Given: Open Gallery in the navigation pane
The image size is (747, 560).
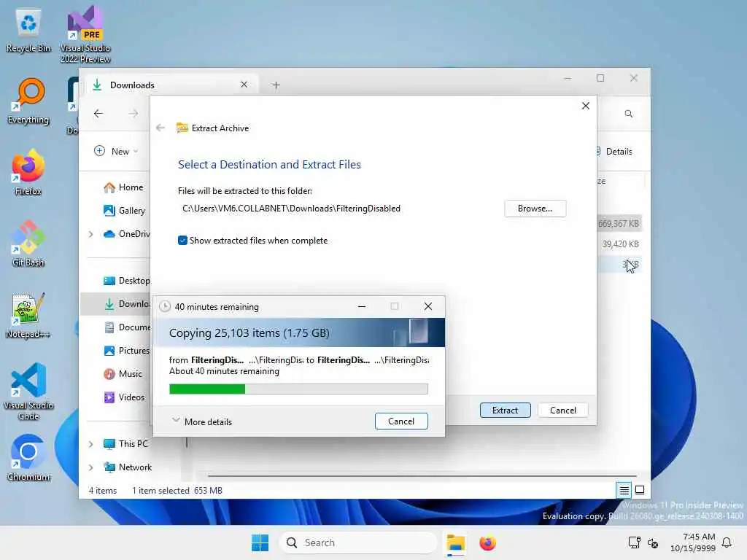Looking at the screenshot, I should [x=124, y=210].
